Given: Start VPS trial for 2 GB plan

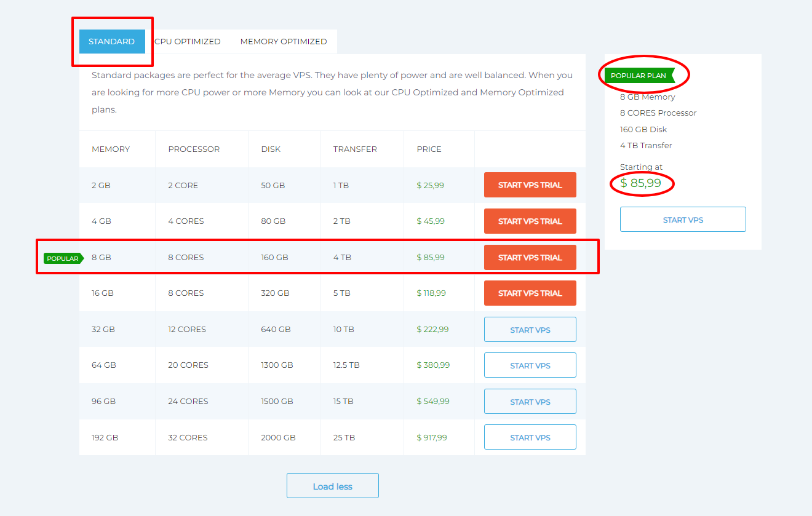Looking at the screenshot, I should point(530,185).
